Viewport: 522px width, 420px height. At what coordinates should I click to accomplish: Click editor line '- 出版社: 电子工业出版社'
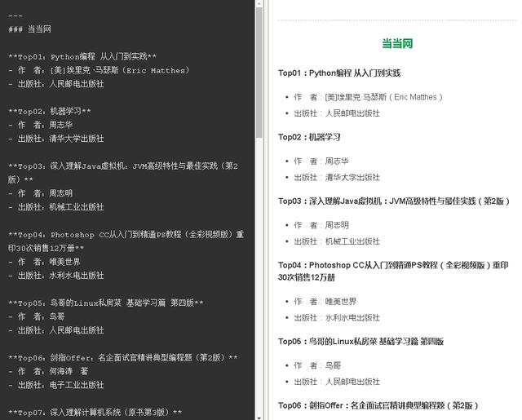coord(56,385)
